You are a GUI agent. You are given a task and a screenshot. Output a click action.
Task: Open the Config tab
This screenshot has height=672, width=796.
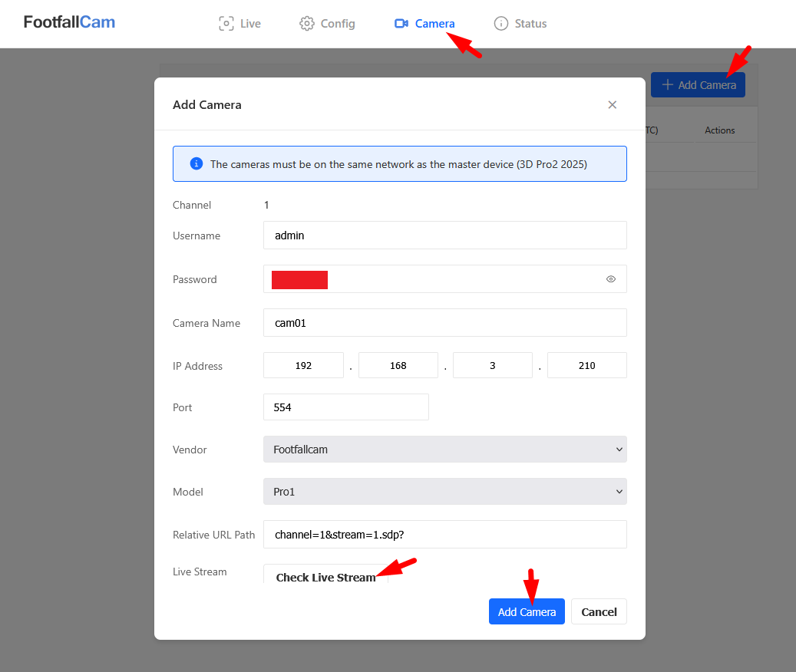click(x=327, y=24)
